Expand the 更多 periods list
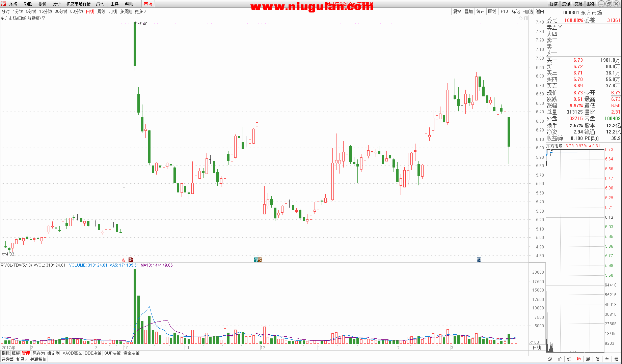622x364 pixels. (x=140, y=11)
